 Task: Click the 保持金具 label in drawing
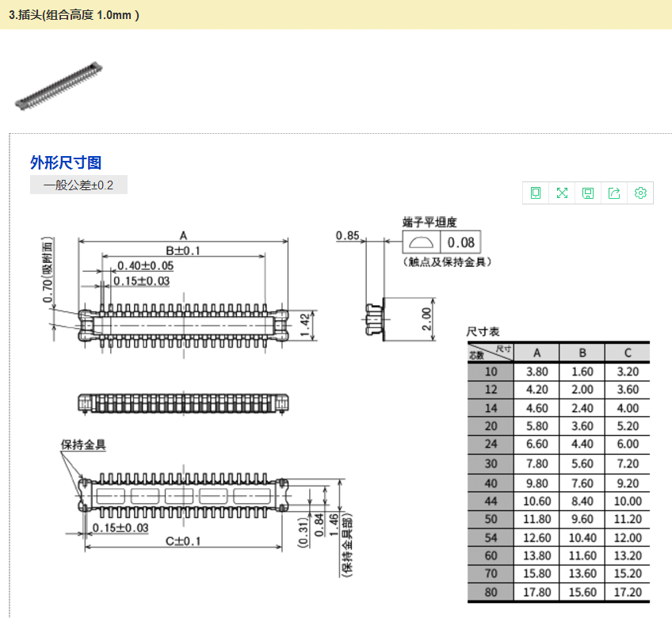click(83, 444)
